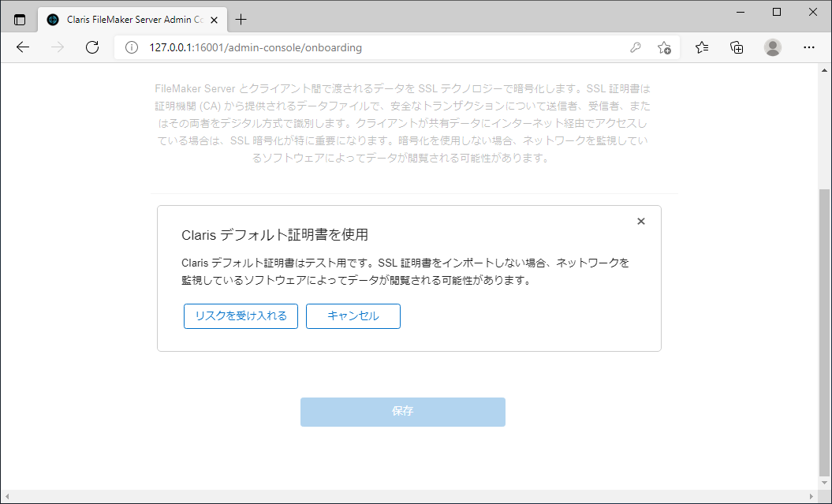Reload the admin console page
This screenshot has width=832, height=504.
(x=92, y=47)
